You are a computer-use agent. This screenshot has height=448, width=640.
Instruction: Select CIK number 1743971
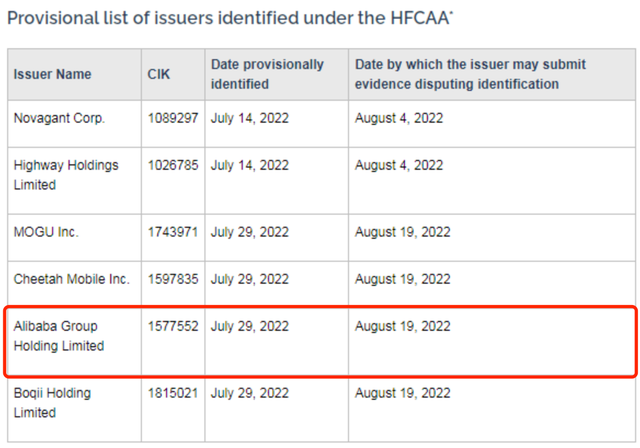point(174,232)
